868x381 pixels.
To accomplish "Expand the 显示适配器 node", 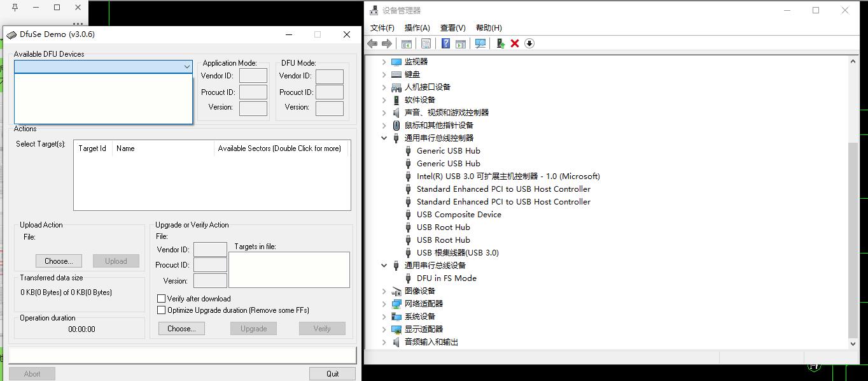I will (384, 329).
